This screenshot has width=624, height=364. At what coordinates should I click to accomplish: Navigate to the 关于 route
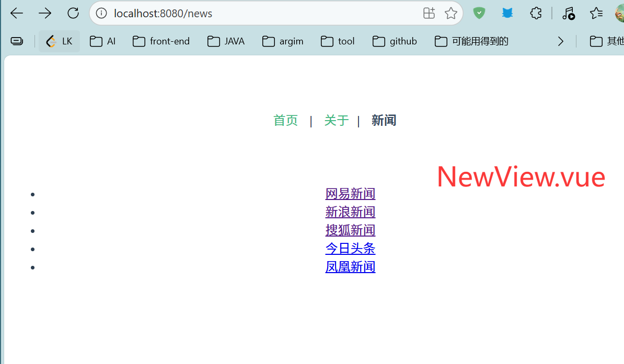336,120
